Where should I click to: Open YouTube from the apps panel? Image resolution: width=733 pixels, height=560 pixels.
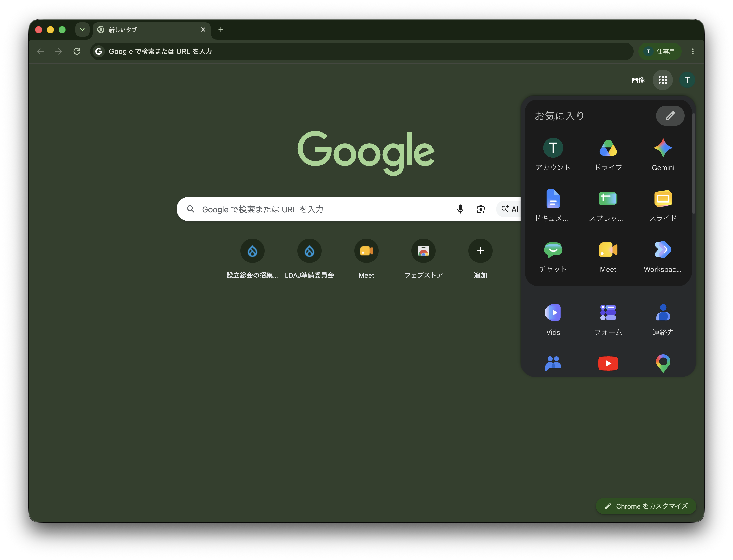click(x=608, y=363)
